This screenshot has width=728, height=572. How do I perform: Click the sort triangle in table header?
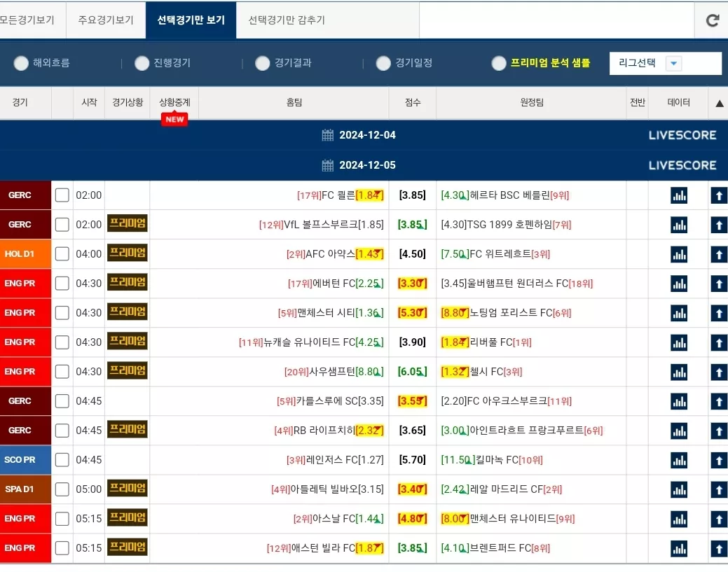point(719,103)
